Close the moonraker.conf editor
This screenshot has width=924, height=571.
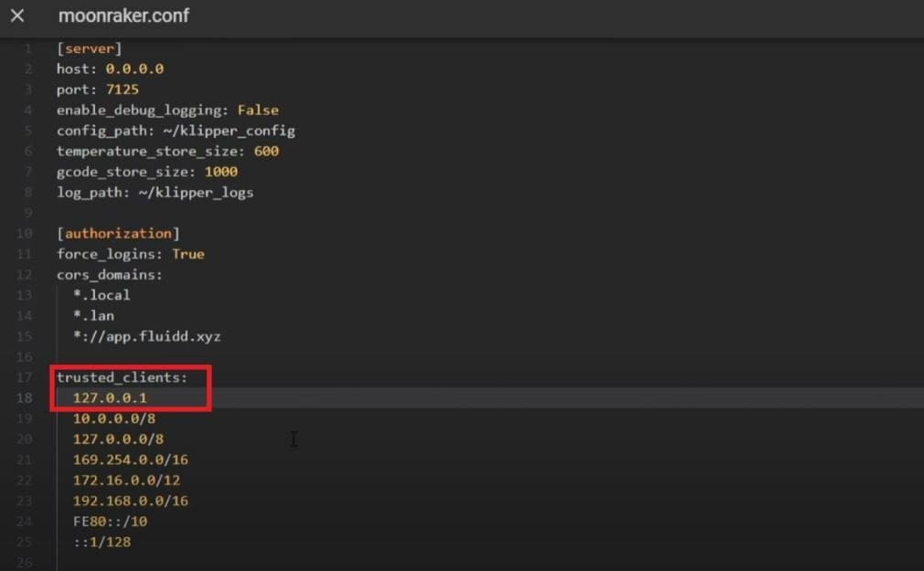tap(17, 16)
